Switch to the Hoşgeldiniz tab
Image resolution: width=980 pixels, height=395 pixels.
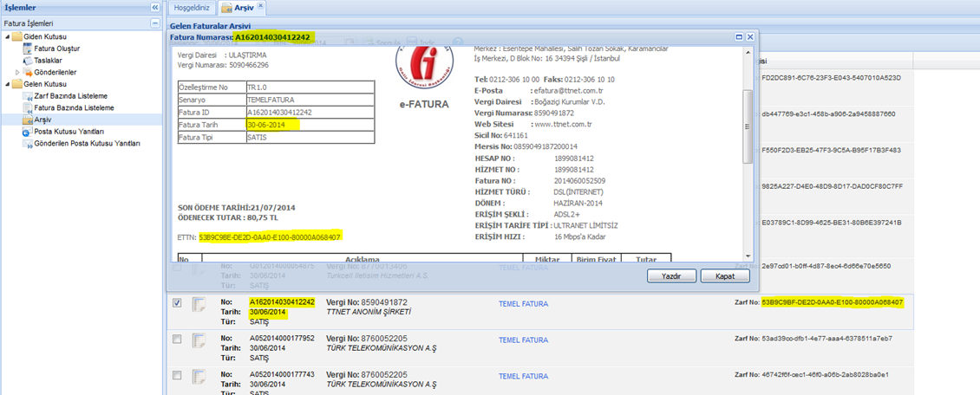tap(192, 7)
